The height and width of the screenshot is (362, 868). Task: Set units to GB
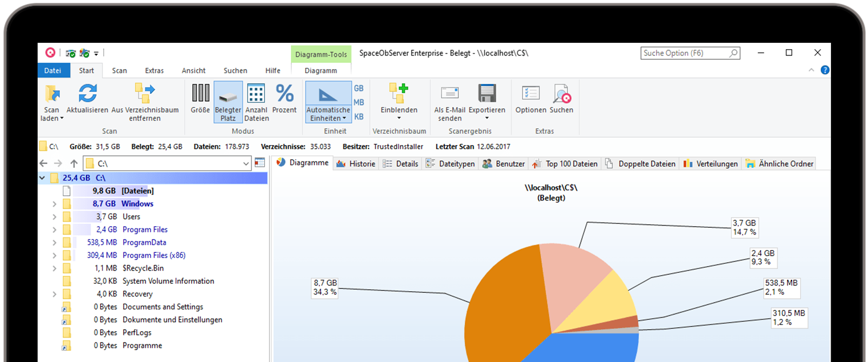358,88
